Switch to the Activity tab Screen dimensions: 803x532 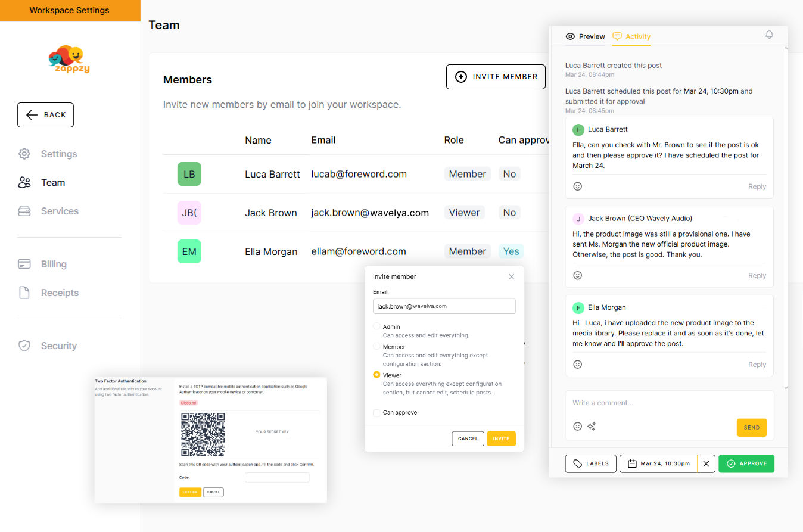[631, 36]
